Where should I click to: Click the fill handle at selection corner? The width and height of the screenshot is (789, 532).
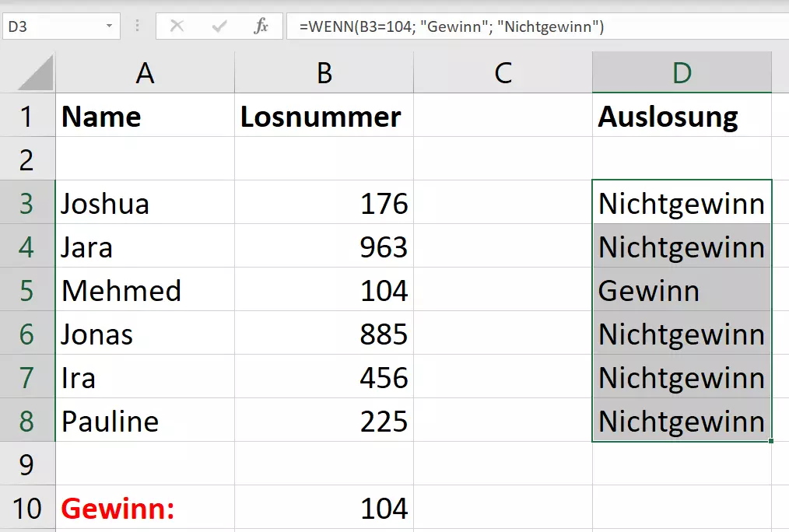click(771, 441)
